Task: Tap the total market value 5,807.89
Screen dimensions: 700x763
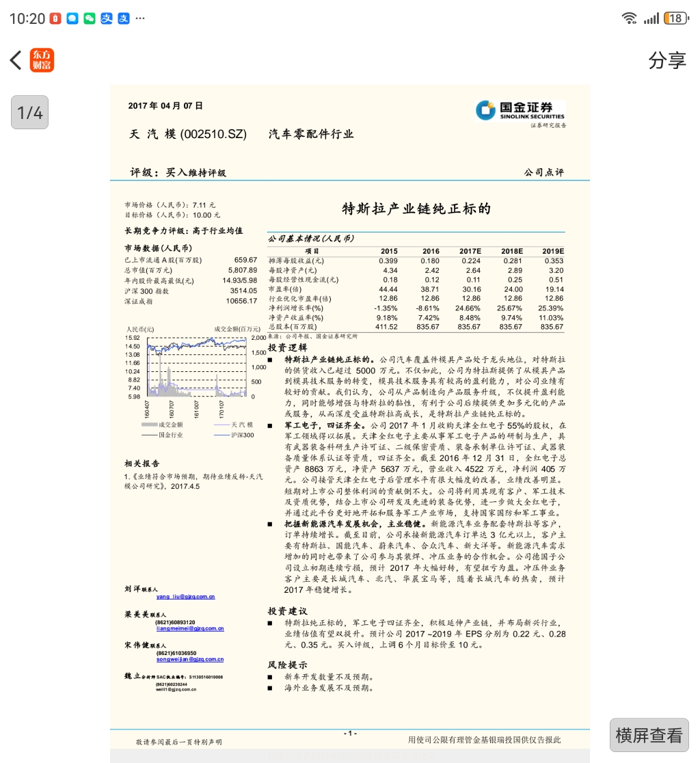Action: (243, 270)
